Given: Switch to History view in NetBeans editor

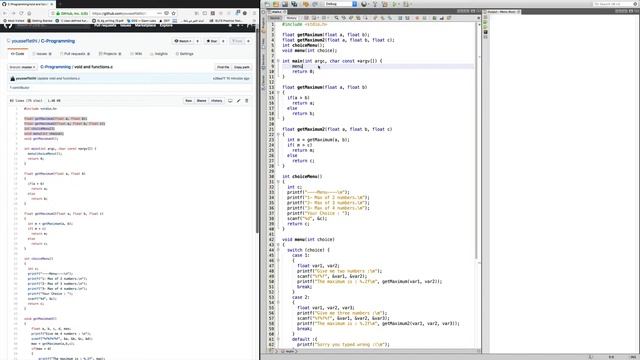Looking at the screenshot, I should [x=291, y=18].
